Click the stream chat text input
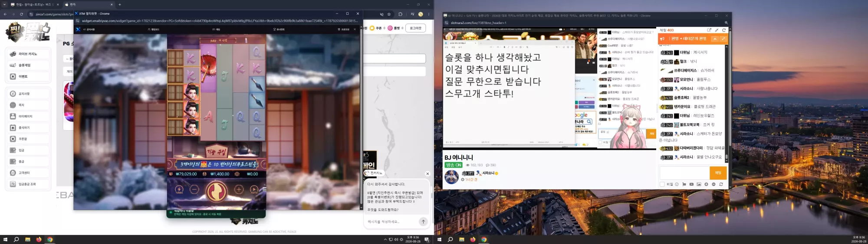The height and width of the screenshot is (244, 868). (x=684, y=173)
